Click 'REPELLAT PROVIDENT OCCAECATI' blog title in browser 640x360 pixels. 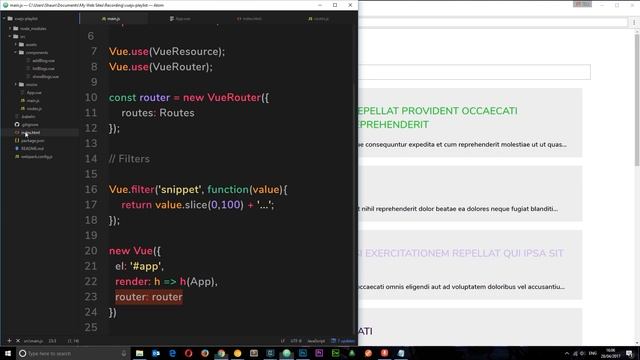437,111
